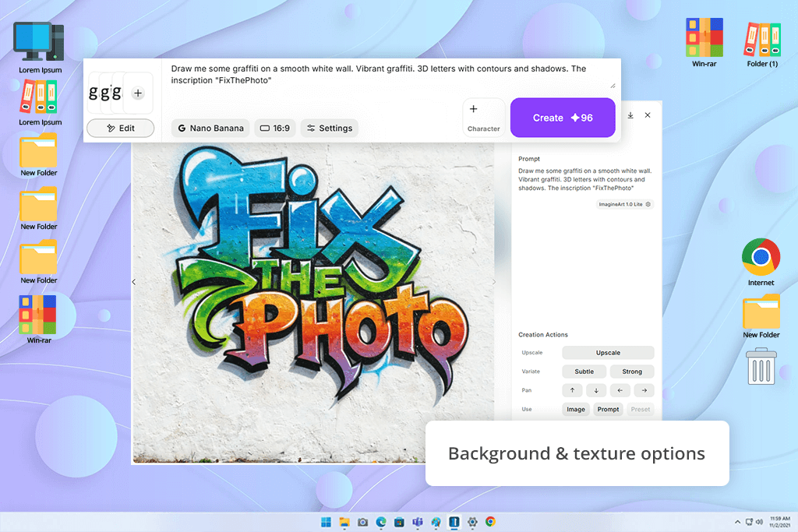Open New Folder beside the Recycle Bin
798x532 pixels.
(761, 316)
